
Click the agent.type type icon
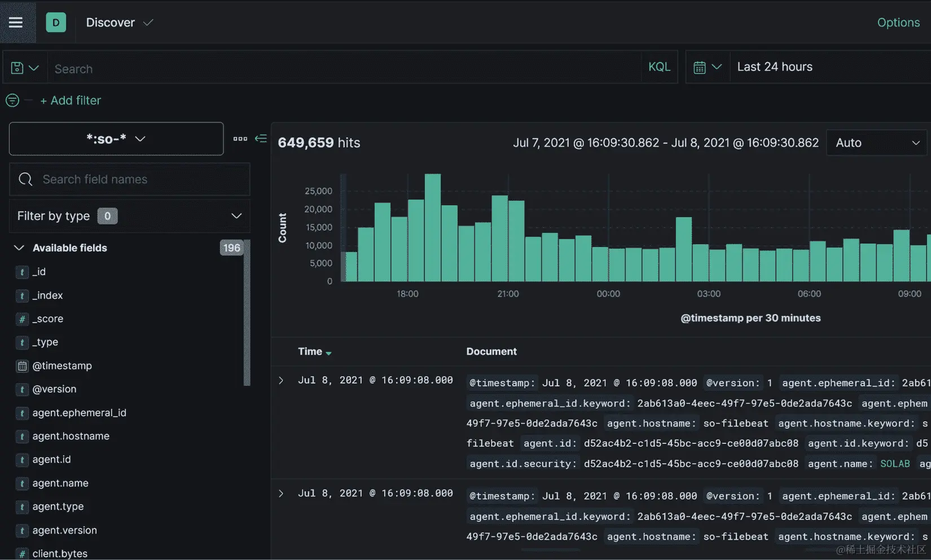[x=21, y=507]
